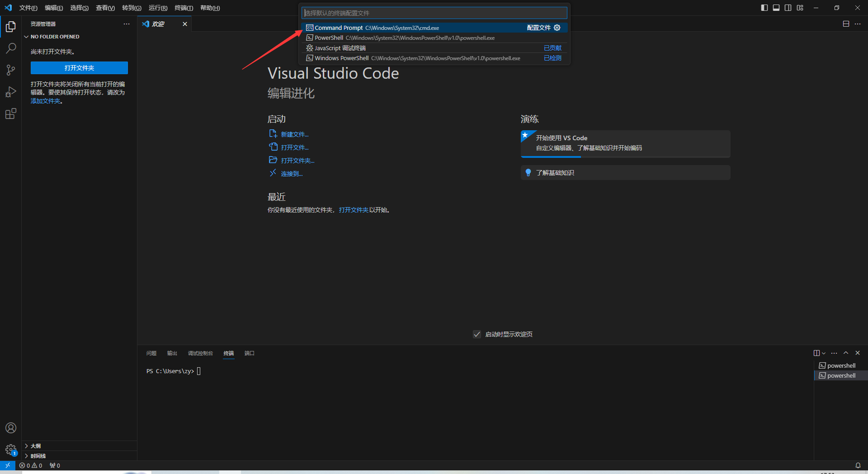Image resolution: width=868 pixels, height=474 pixels.
Task: Open the launch profile dropdown arrow in terminal panel
Action: 824,353
